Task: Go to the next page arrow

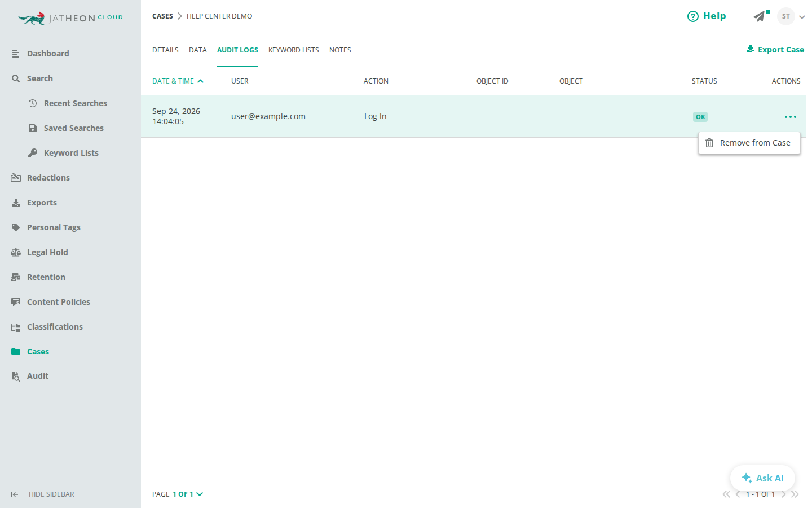Action: pos(784,494)
